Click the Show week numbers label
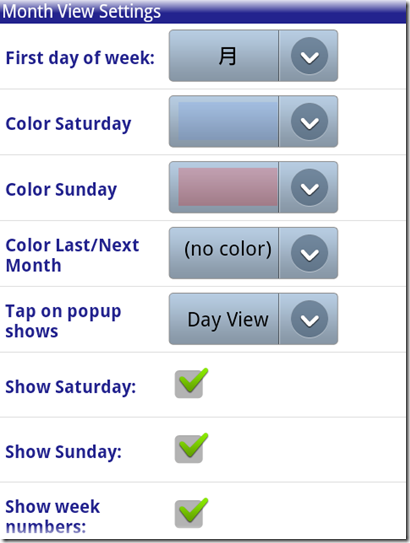 click(53, 516)
